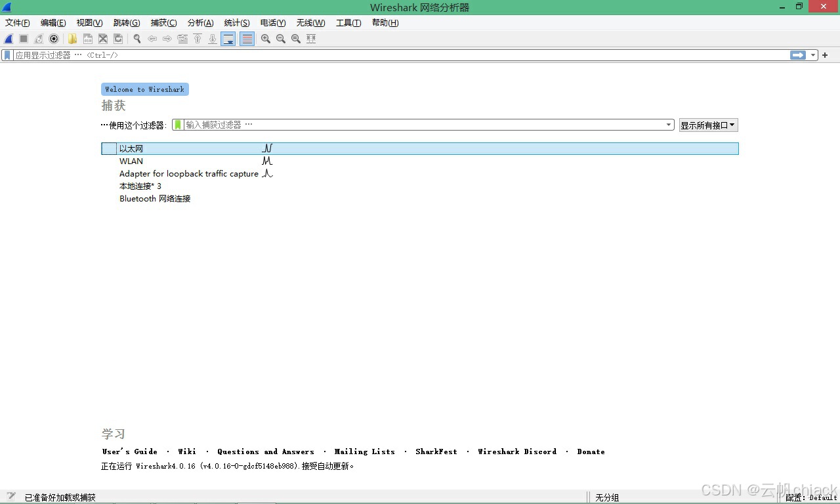Open the 统计(S) menu
Screen dimensions: 840x504
(x=237, y=23)
